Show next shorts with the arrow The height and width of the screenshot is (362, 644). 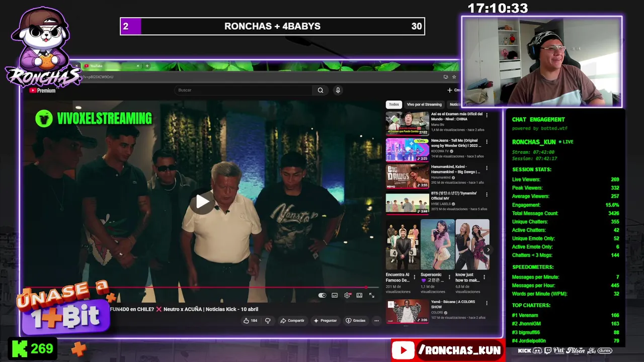pyautogui.click(x=488, y=249)
